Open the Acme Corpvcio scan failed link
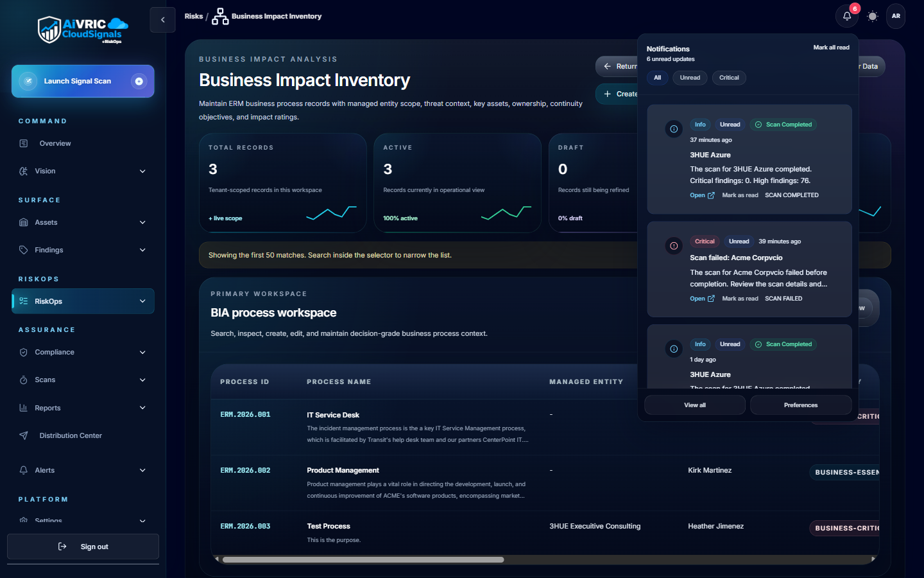 (702, 299)
